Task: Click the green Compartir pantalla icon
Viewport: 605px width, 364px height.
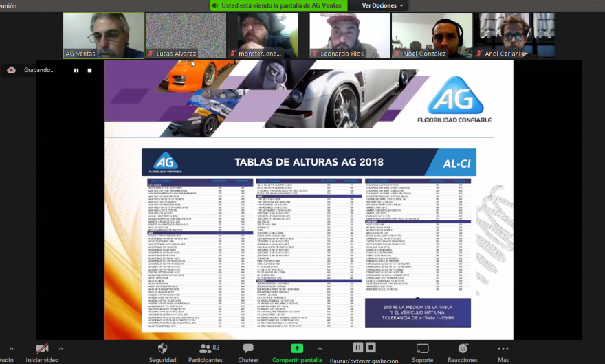Action: click(296, 348)
